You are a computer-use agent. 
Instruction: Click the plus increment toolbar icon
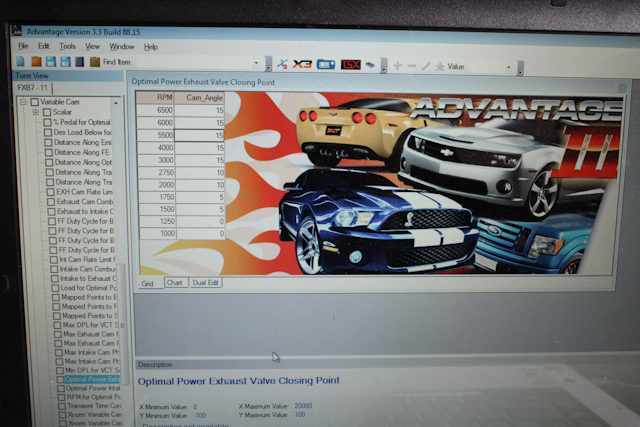pos(397,65)
